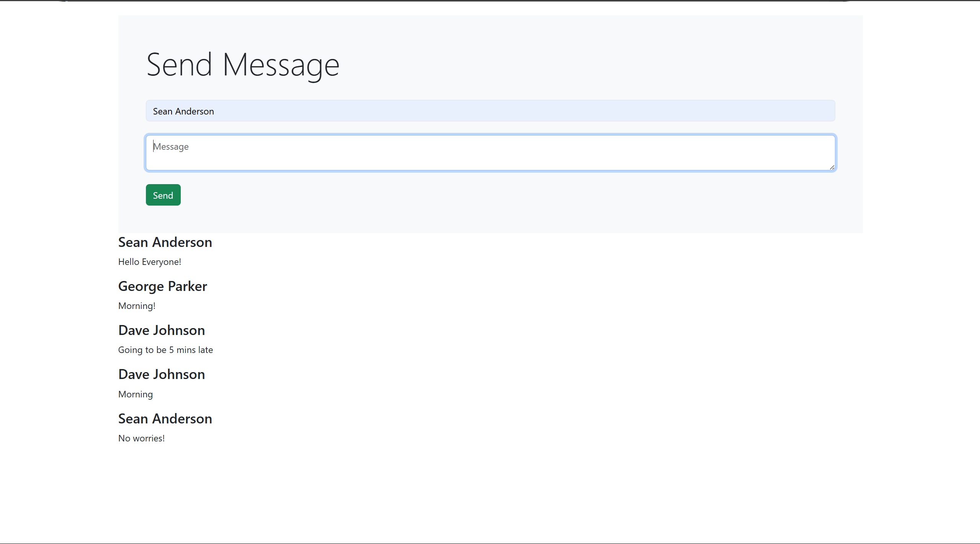980x544 pixels.
Task: Click the green Send button
Action: coord(163,195)
